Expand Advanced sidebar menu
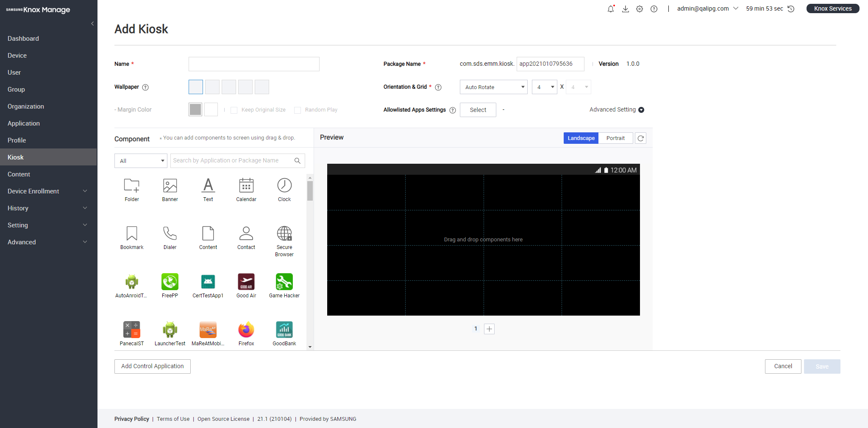868x428 pixels. (48, 242)
